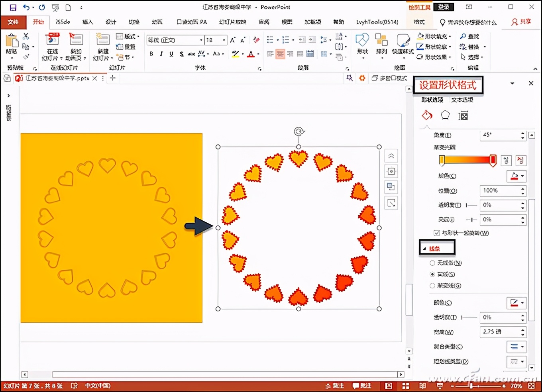Click multi-window mode button
Image resolution: width=542 pixels, height=392 pixels.
pos(389,78)
